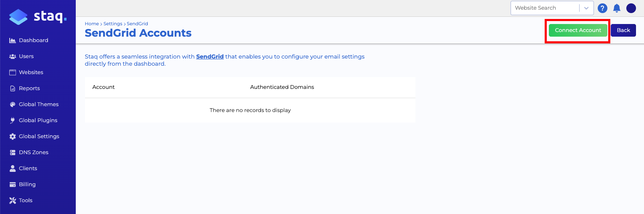Click the staq logo icon

(18, 17)
